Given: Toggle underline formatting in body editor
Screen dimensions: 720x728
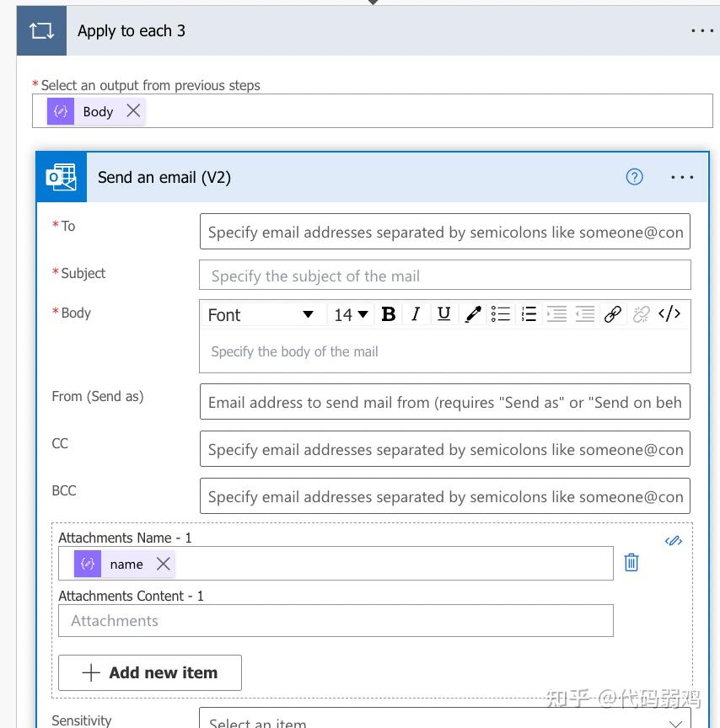Looking at the screenshot, I should click(x=444, y=314).
